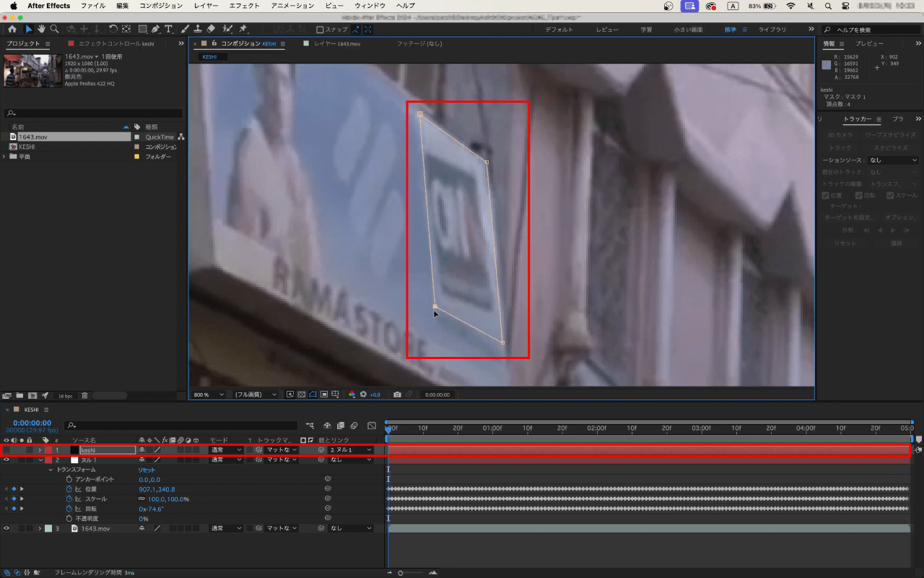Click the trash icon in Project panel
The height and width of the screenshot is (578, 924).
(84, 395)
